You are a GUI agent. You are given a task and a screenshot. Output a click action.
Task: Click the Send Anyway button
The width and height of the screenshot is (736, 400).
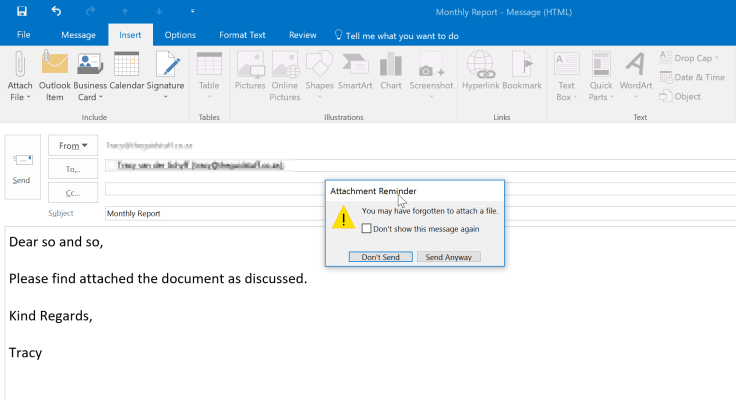pyautogui.click(x=449, y=257)
